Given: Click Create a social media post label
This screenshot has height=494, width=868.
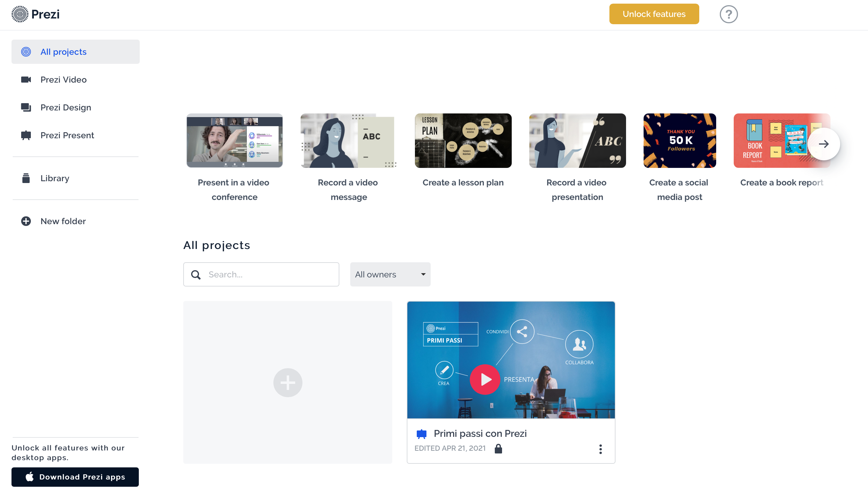Looking at the screenshot, I should pos(679,190).
